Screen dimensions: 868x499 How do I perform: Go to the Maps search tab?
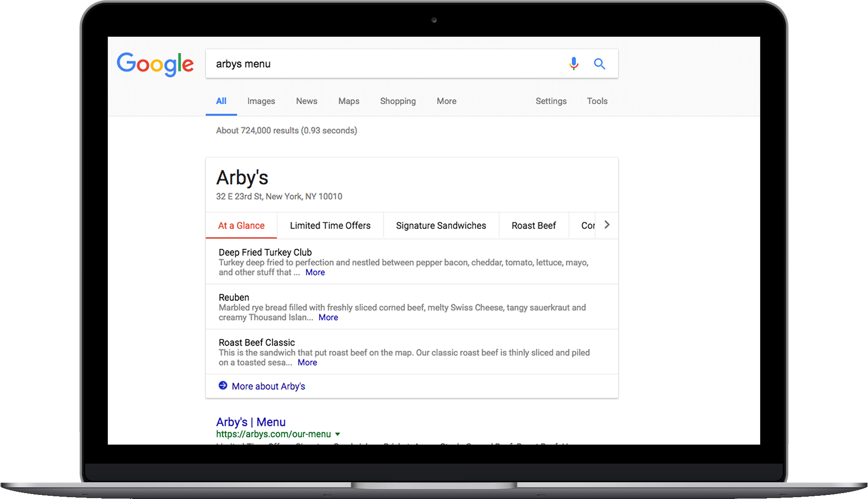coord(348,101)
